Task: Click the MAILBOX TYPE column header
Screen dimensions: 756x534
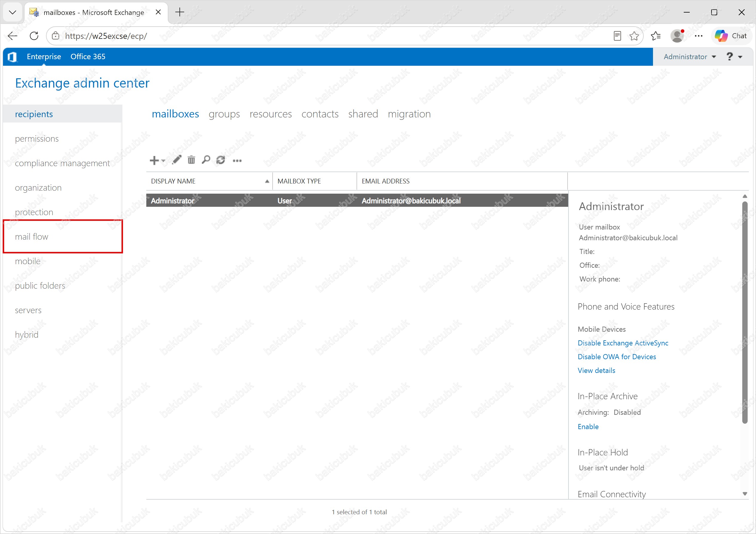Action: (315, 181)
